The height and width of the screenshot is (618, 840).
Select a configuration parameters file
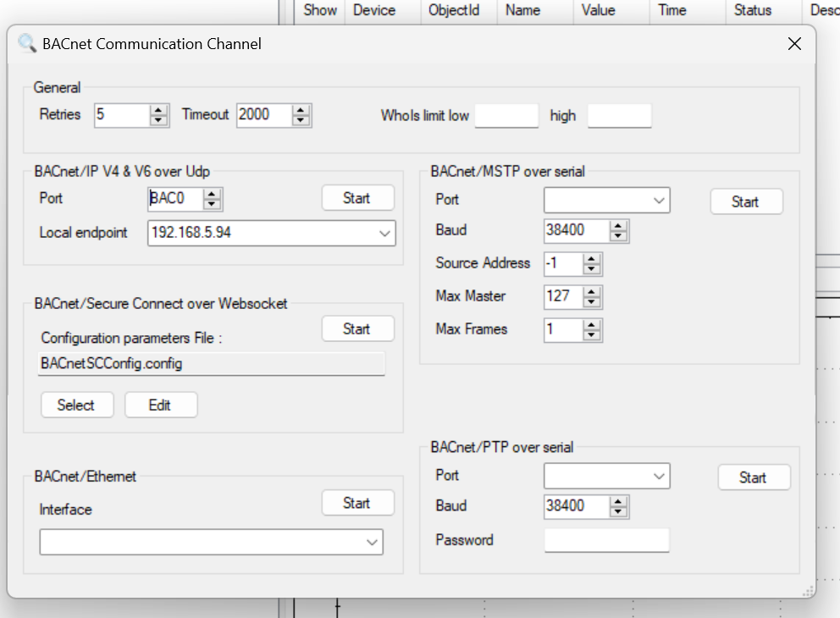click(x=77, y=405)
